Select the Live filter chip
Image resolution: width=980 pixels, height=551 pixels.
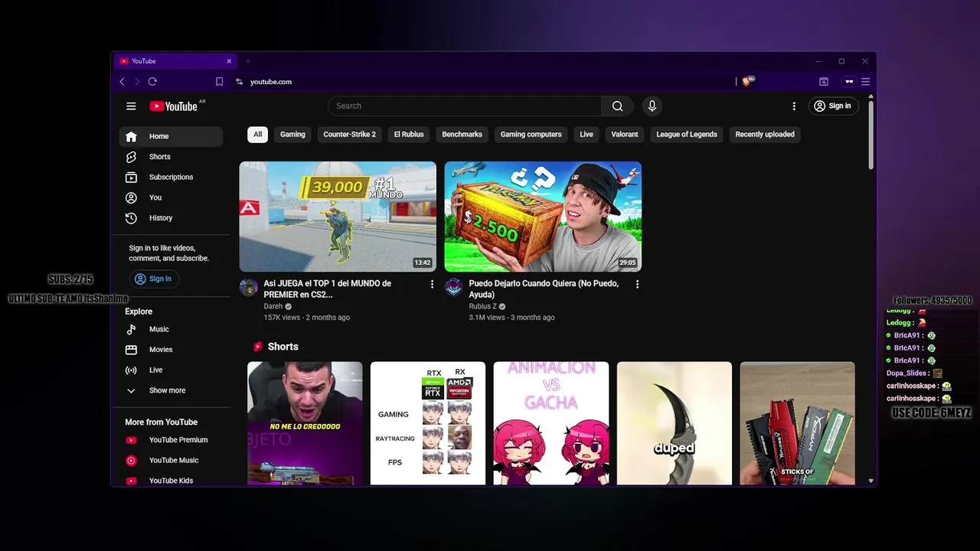586,134
